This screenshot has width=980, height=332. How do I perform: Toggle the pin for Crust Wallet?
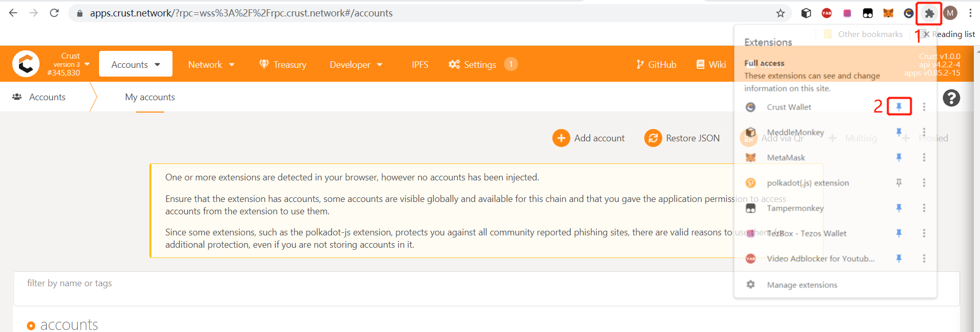click(899, 106)
